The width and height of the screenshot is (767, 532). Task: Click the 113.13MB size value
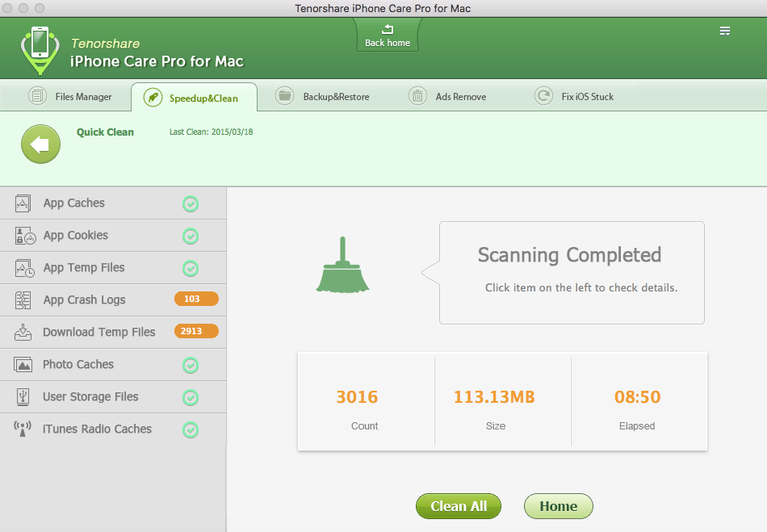pos(494,396)
